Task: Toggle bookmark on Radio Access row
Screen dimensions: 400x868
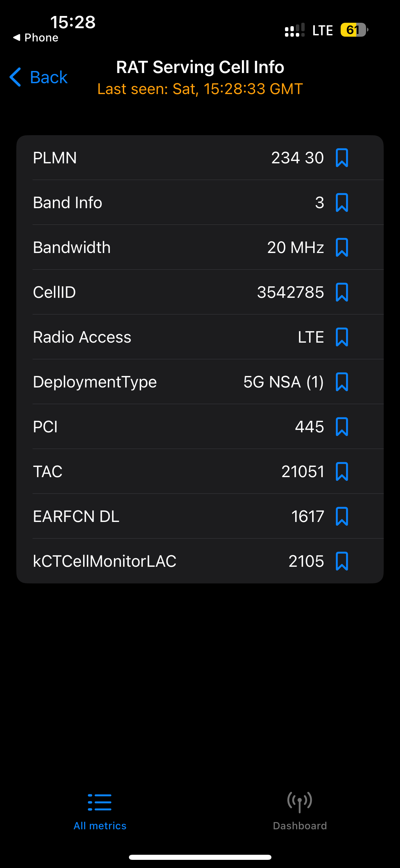Action: tap(342, 337)
